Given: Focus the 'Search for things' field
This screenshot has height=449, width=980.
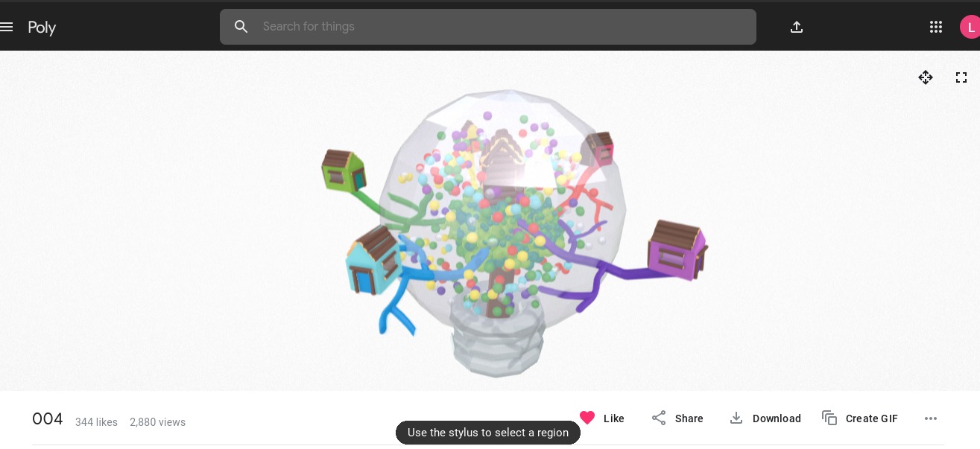Looking at the screenshot, I should [x=488, y=27].
